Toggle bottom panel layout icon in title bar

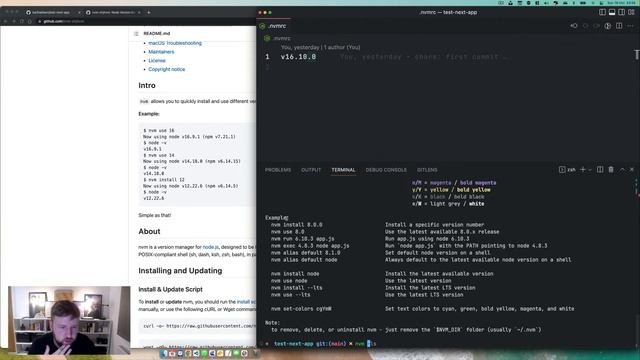point(612,12)
